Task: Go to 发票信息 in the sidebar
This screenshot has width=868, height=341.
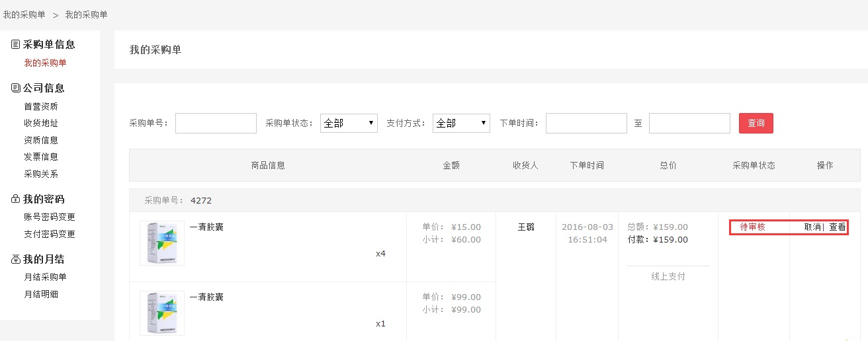Action: 41,157
